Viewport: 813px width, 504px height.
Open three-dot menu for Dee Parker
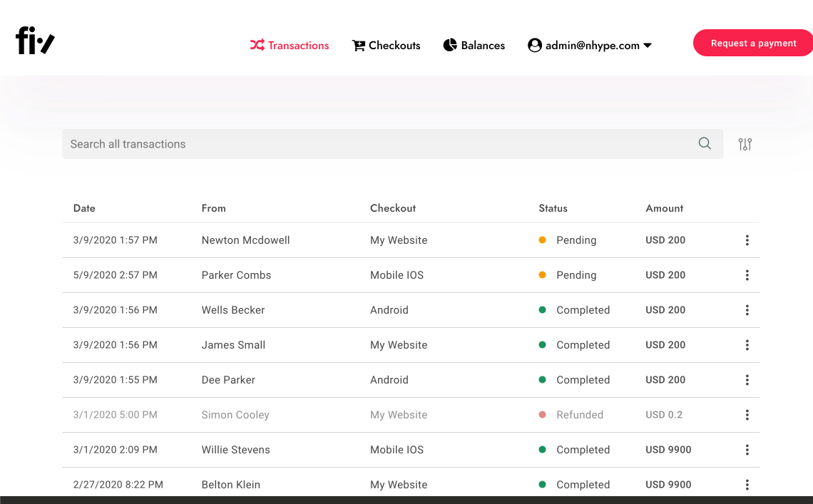pos(747,380)
